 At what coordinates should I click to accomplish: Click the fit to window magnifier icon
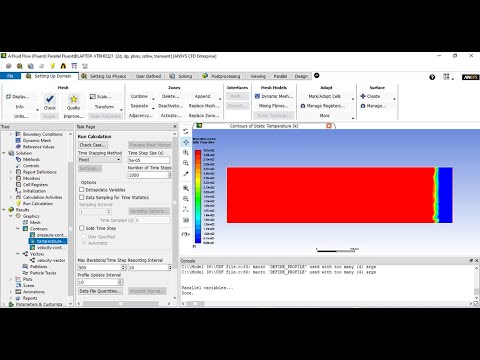tap(186, 188)
